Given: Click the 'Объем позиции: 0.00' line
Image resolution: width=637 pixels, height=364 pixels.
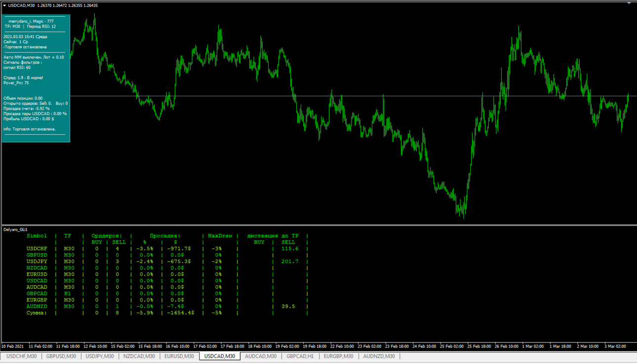Looking at the screenshot, I should (23, 98).
